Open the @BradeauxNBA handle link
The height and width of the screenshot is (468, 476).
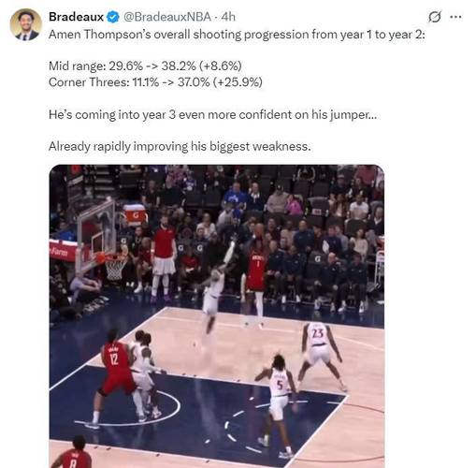pos(167,17)
